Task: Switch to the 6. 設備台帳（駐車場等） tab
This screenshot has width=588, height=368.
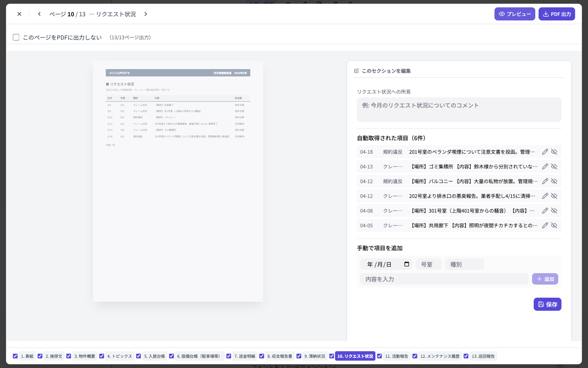Action: (x=200, y=356)
